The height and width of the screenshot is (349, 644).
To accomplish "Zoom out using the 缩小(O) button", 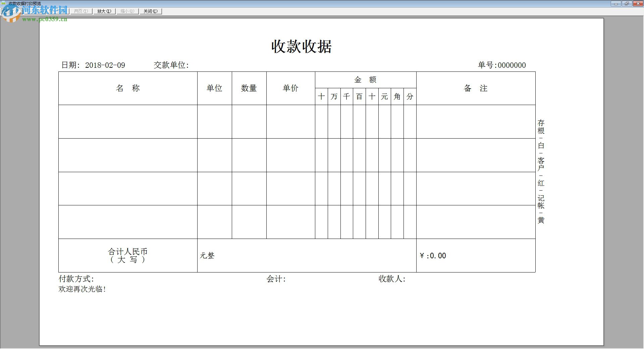I will point(127,11).
